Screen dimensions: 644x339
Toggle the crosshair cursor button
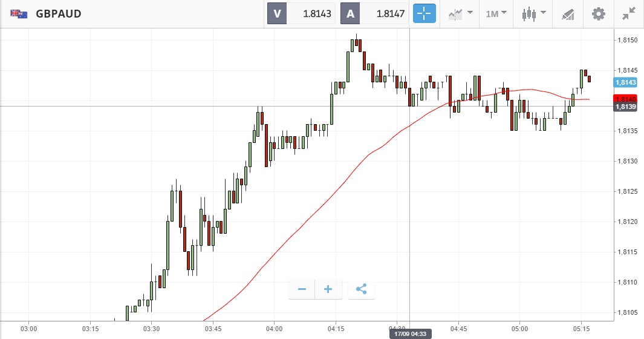(424, 13)
